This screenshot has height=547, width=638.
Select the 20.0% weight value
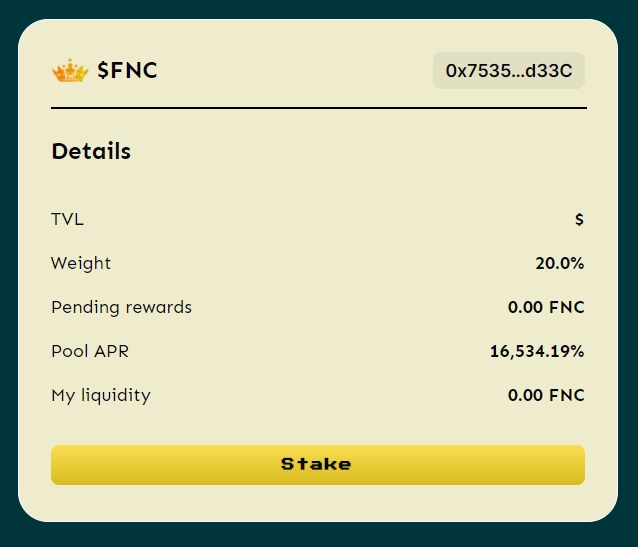tap(559, 264)
